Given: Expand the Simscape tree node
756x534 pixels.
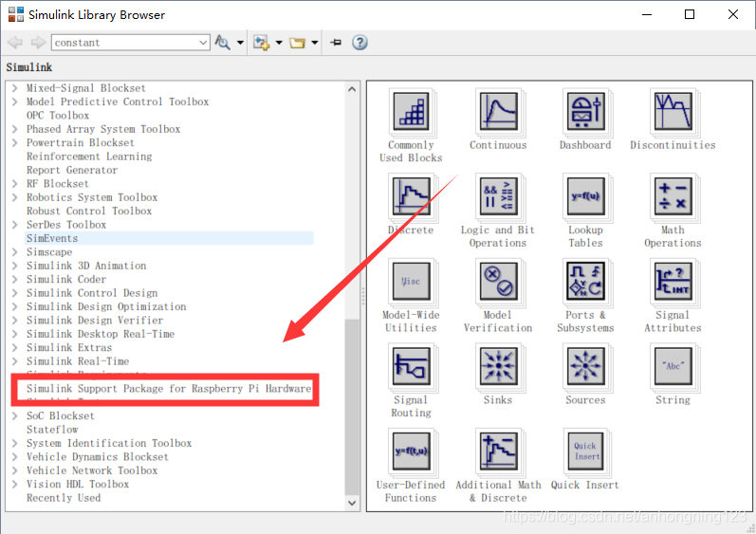Looking at the screenshot, I should click(x=14, y=252).
